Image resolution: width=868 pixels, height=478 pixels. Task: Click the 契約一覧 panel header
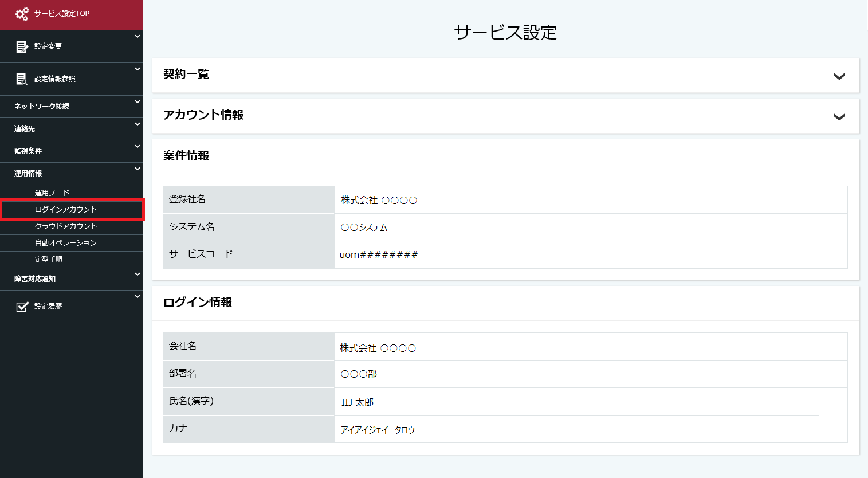505,75
